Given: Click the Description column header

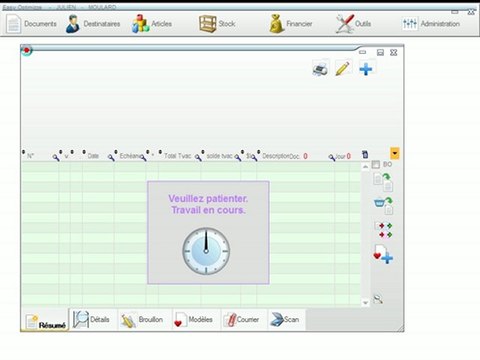Looking at the screenshot, I should pyautogui.click(x=275, y=156).
